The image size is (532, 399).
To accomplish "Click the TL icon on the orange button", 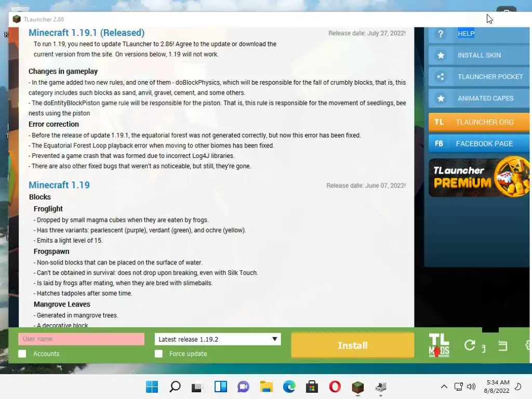I will coord(439,122).
